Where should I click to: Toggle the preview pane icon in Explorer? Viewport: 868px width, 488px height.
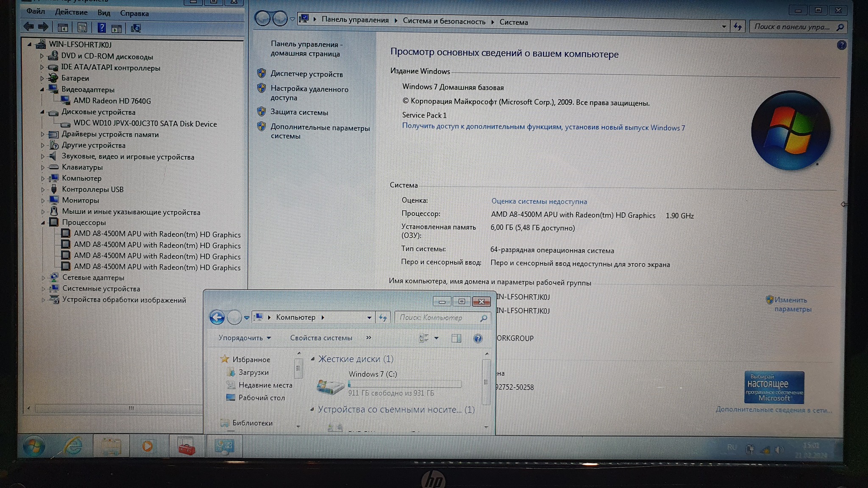456,338
